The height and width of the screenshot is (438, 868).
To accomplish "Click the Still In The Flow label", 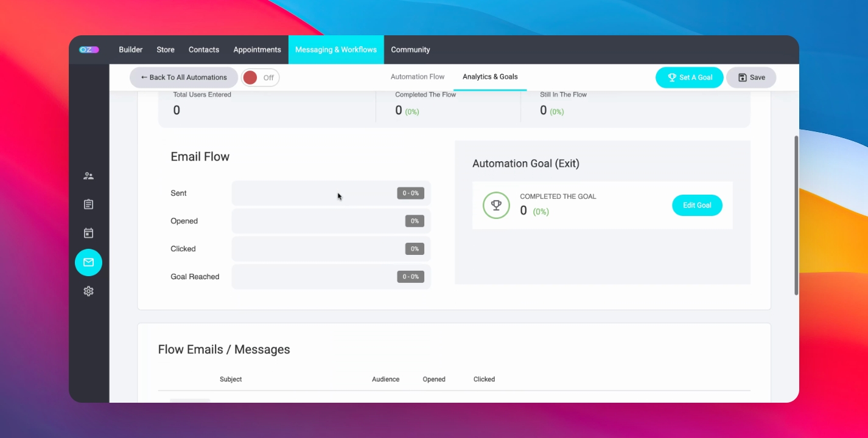I will pyautogui.click(x=564, y=95).
